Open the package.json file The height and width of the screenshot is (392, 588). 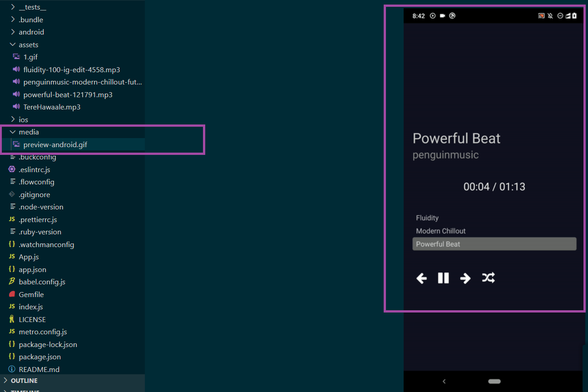tap(40, 357)
